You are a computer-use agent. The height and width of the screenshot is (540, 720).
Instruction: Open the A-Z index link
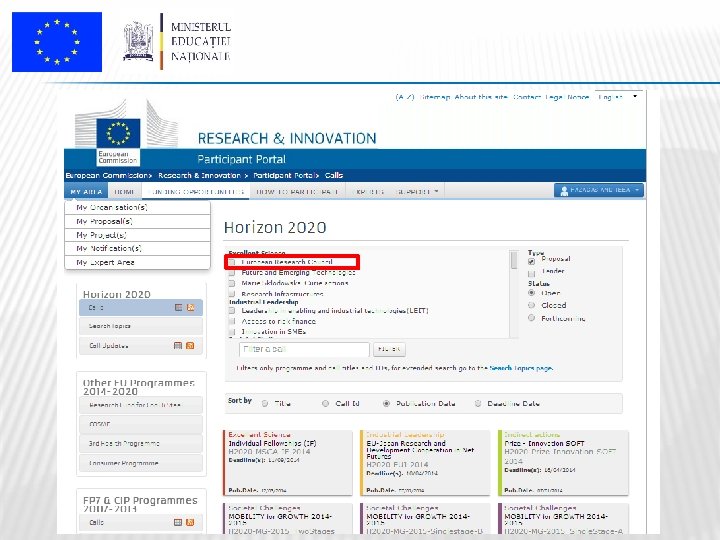[x=405, y=97]
